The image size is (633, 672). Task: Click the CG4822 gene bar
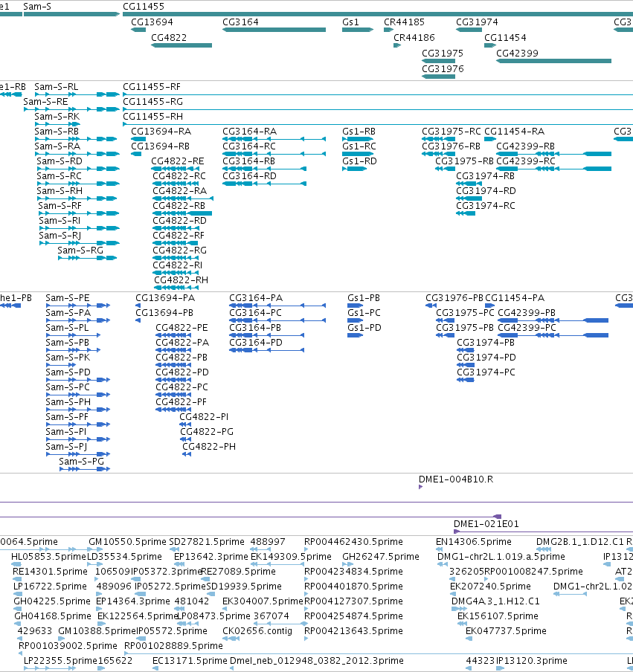pos(181,45)
